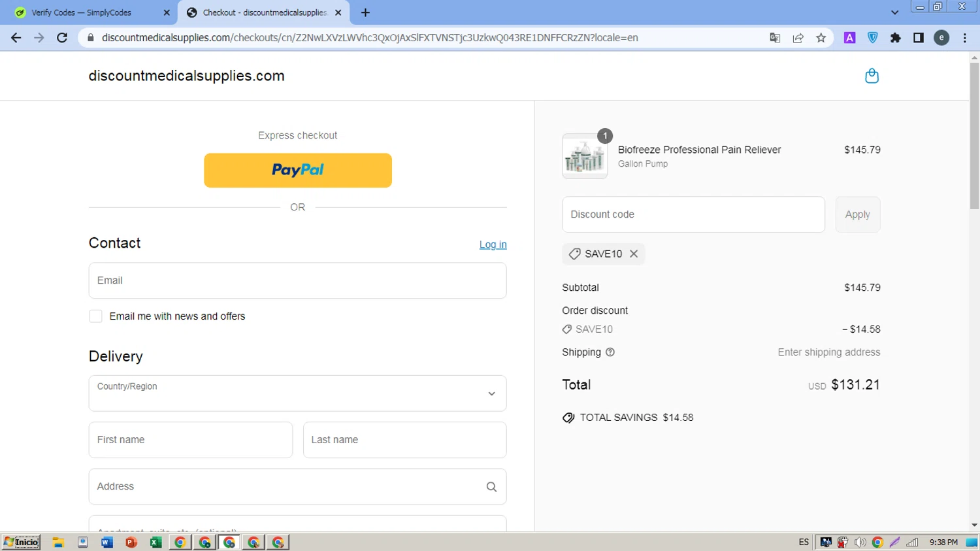
Task: Expand the Country/Region dropdown
Action: click(x=297, y=393)
